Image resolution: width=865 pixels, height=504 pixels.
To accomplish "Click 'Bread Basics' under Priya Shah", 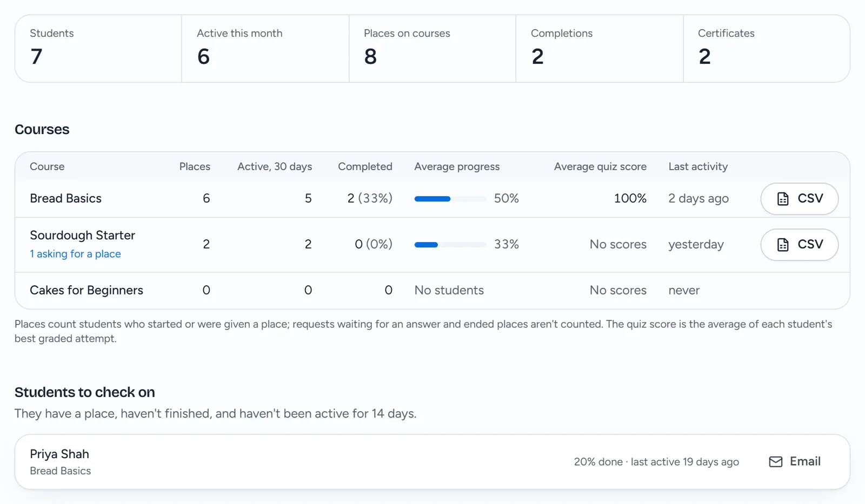I will pos(61,471).
